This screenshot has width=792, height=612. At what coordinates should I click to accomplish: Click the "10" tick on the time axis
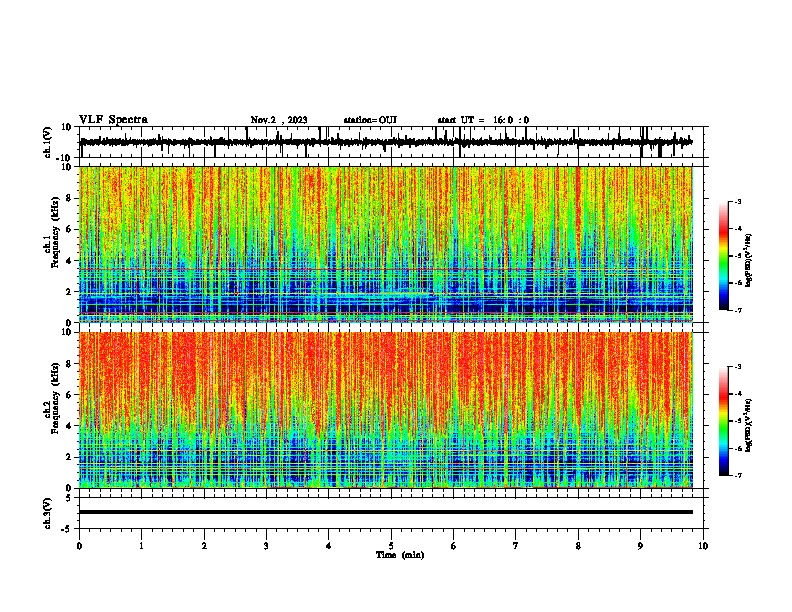(703, 546)
